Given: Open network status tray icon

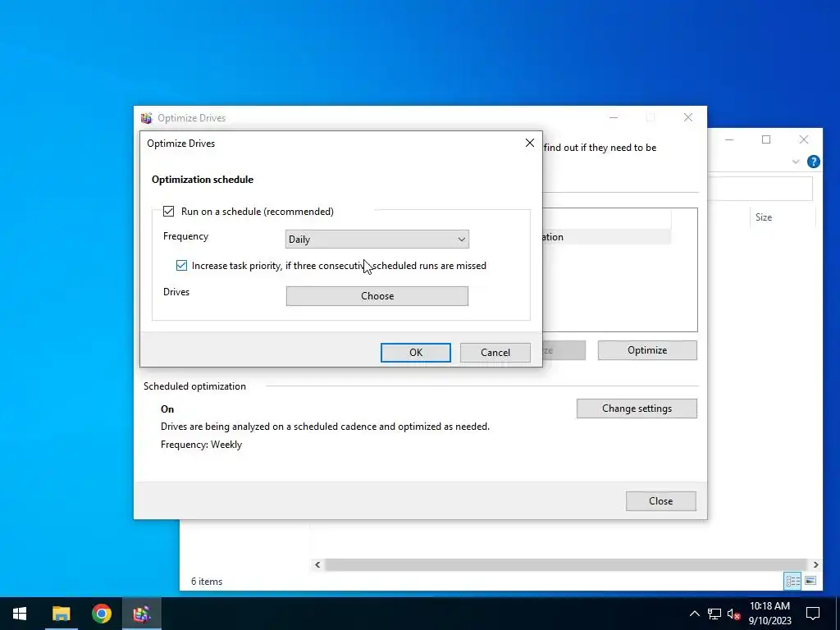Looking at the screenshot, I should click(714, 614).
